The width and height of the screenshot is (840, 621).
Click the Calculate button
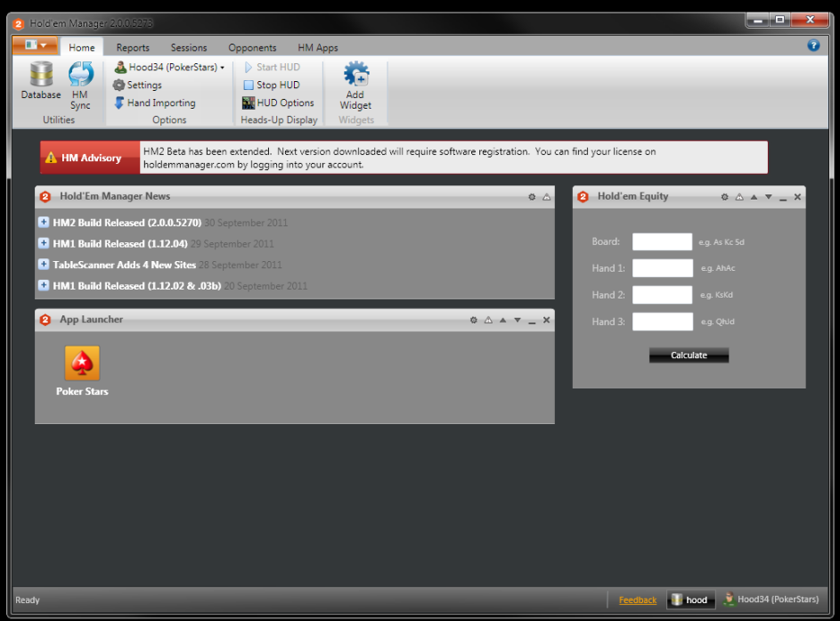click(689, 355)
